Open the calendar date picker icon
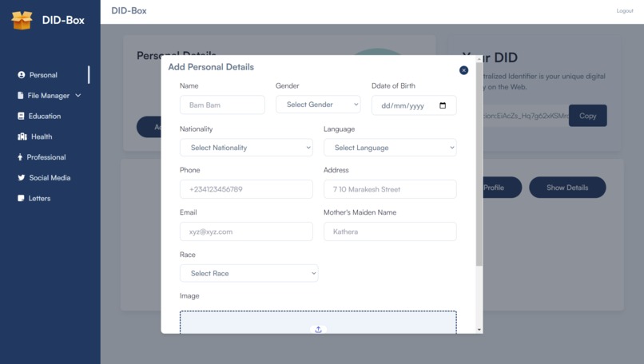 (x=443, y=105)
